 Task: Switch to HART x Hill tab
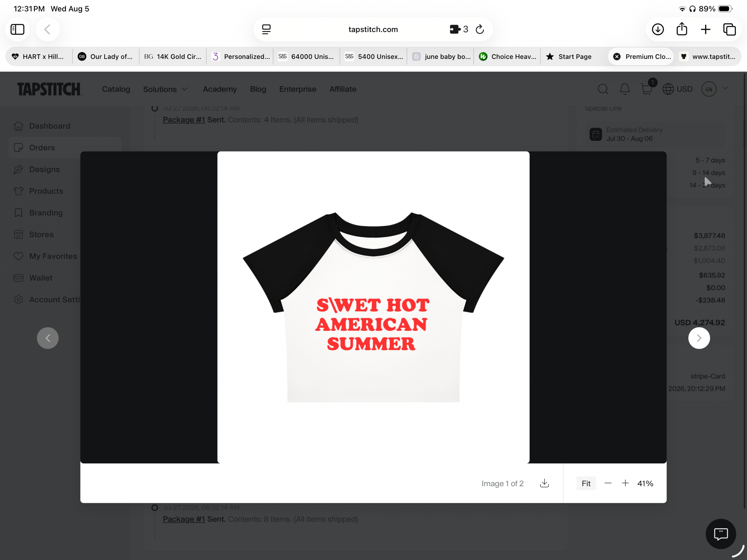tap(39, 56)
